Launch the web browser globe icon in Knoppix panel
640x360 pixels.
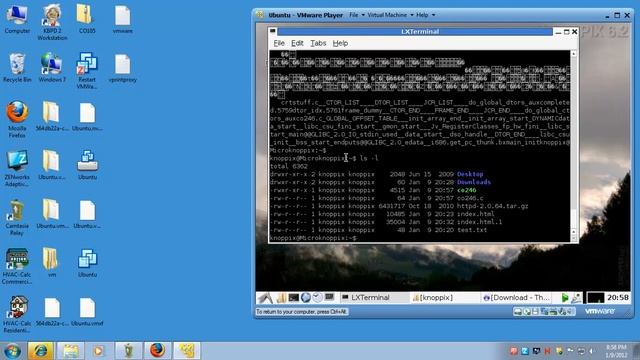click(x=305, y=298)
